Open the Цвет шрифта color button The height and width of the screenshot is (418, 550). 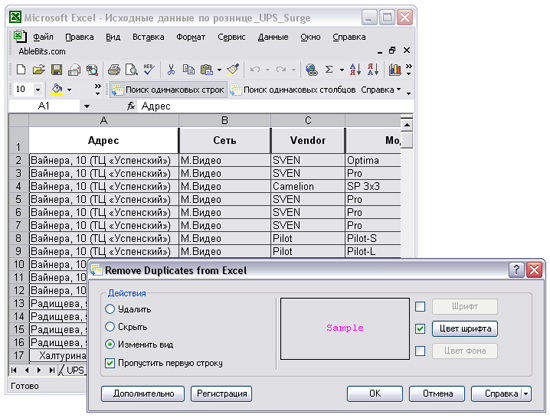click(465, 329)
